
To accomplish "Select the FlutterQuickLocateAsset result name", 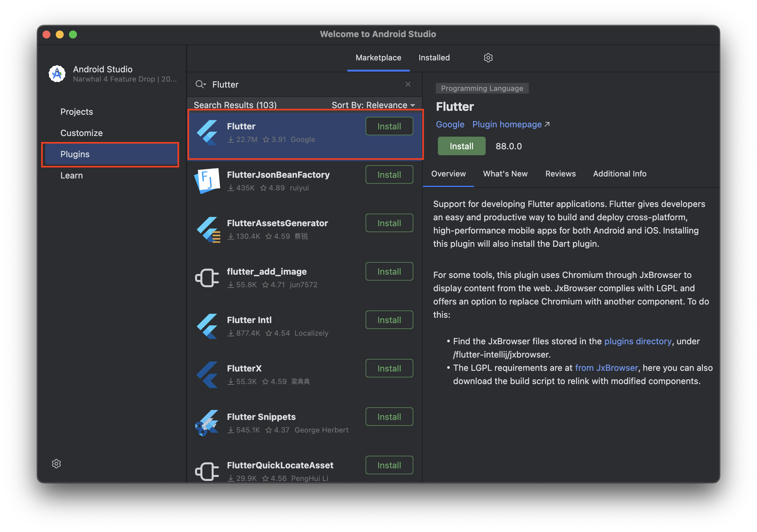I will coord(280,465).
